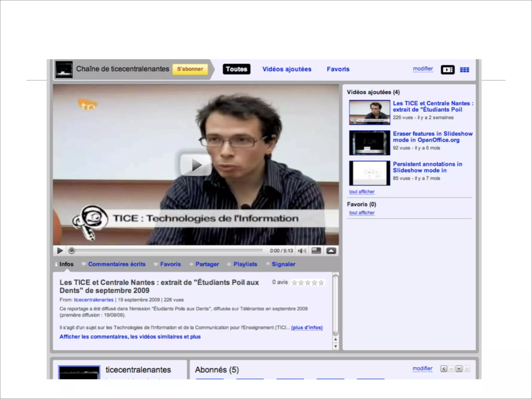Expand description with plus d'infos link
The height and width of the screenshot is (399, 532).
pyautogui.click(x=307, y=328)
